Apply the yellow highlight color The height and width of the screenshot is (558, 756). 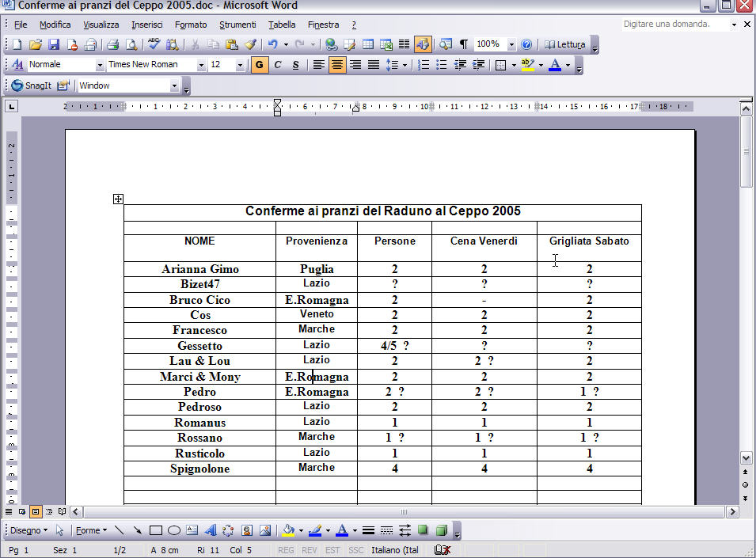[527, 65]
